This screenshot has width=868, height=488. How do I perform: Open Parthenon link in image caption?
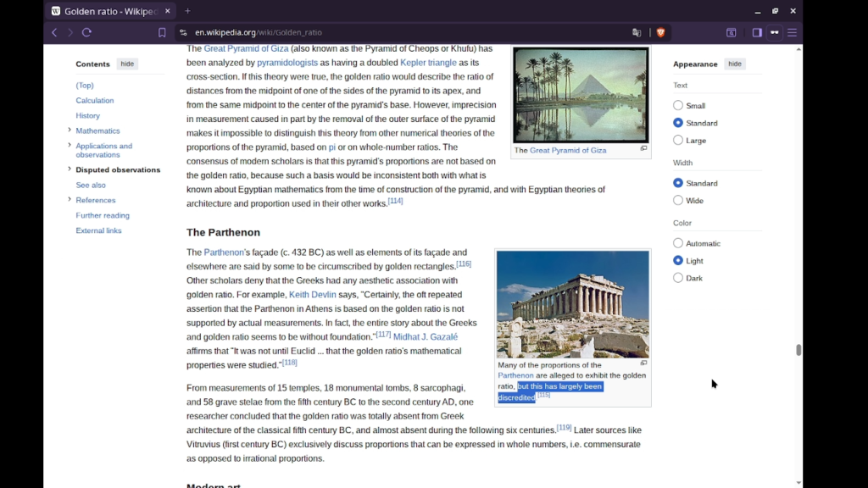coord(515,375)
